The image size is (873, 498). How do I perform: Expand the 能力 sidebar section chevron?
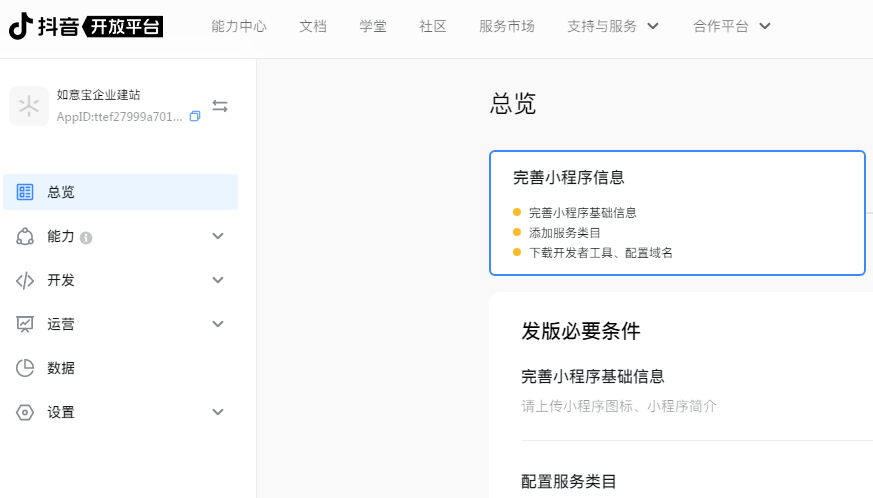218,236
